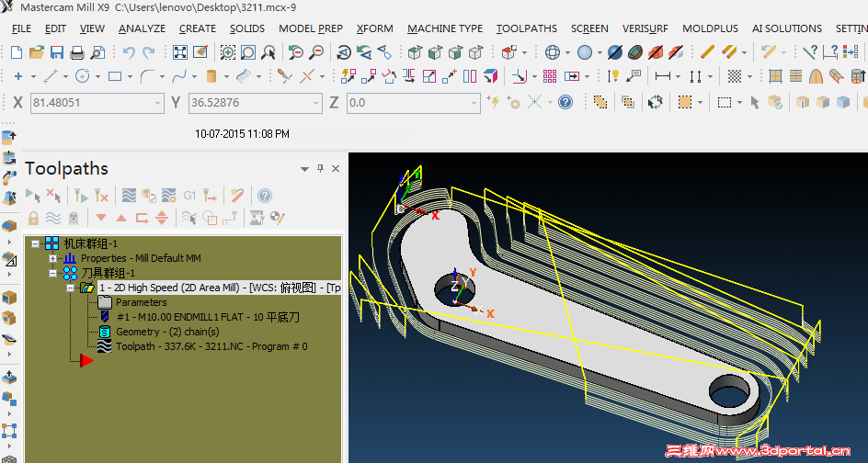
Task: Collapse the 刀具群组-1 tree node
Action: coord(53,273)
